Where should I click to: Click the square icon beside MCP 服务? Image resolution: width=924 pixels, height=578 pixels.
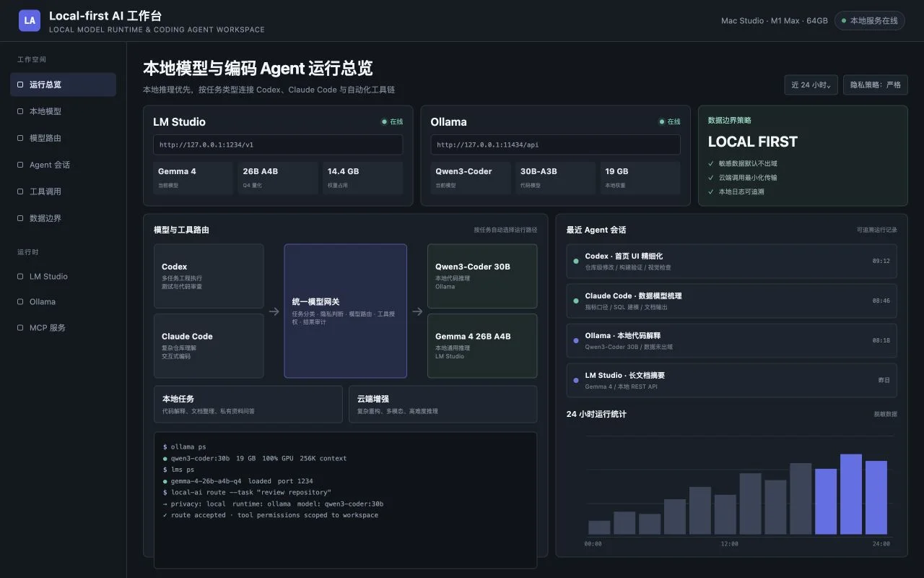[20, 328]
